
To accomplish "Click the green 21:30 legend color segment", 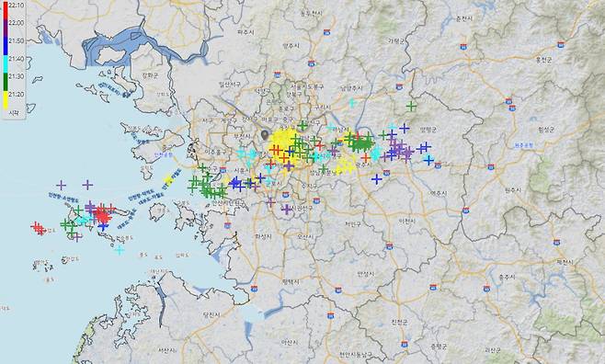I will [x=6, y=81].
